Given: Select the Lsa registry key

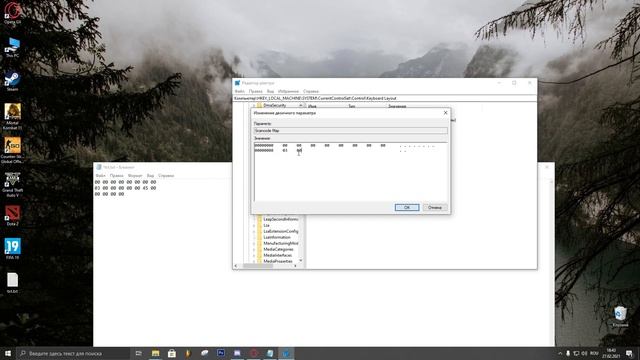Looking at the screenshot, I should (267, 225).
